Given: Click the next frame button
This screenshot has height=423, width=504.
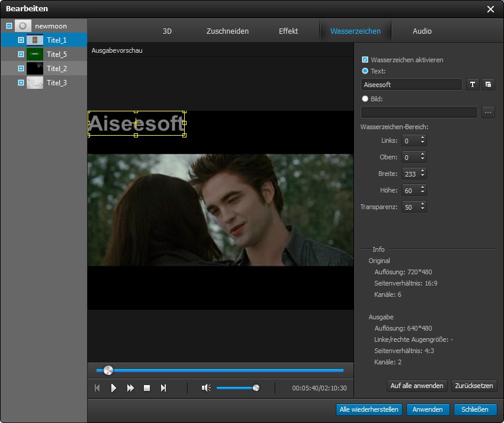Looking at the screenshot, I should click(163, 388).
